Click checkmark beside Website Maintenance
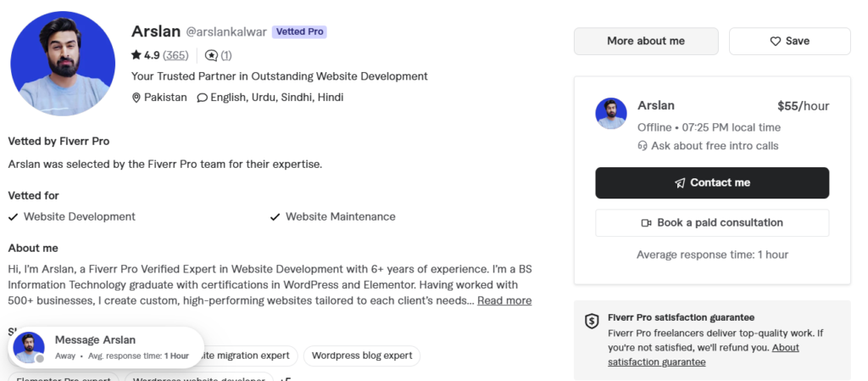868x381 pixels. 275,217
